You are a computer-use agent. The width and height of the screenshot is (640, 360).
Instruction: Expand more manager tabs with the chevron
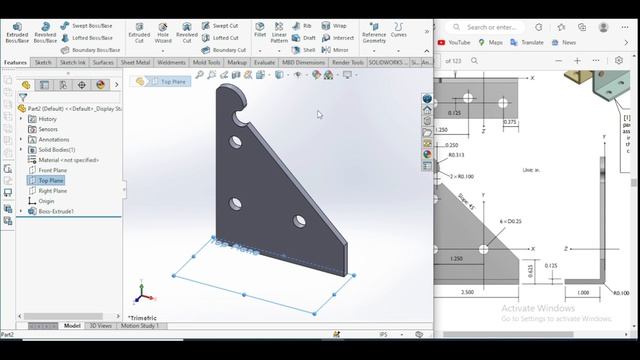click(x=116, y=85)
